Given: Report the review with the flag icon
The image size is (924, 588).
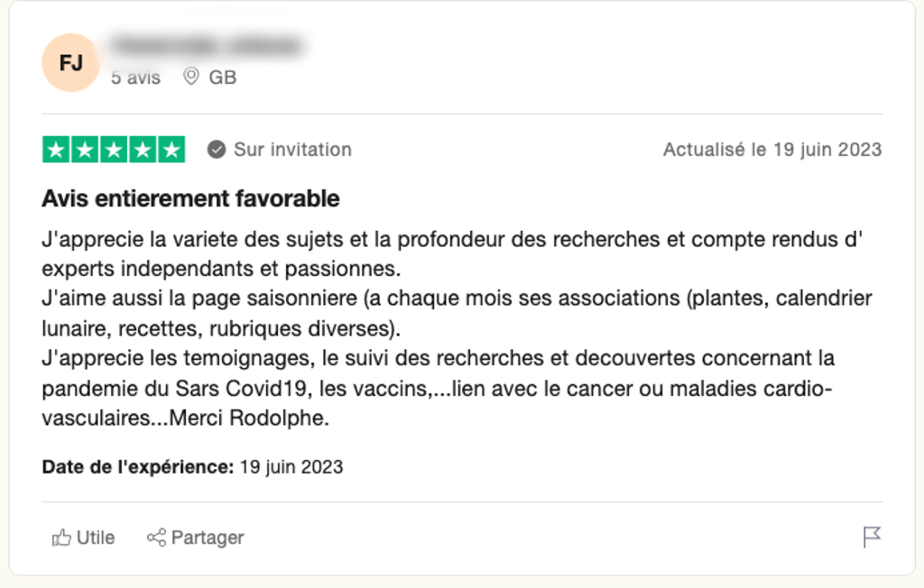Looking at the screenshot, I should 872,537.
